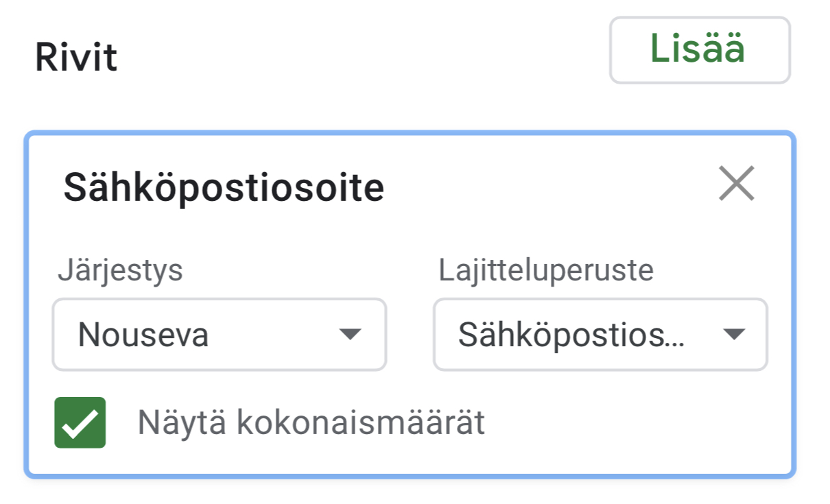Click the arrow in the Nouseva dropdown
Viewport: 830px width, 504px height.
click(350, 335)
